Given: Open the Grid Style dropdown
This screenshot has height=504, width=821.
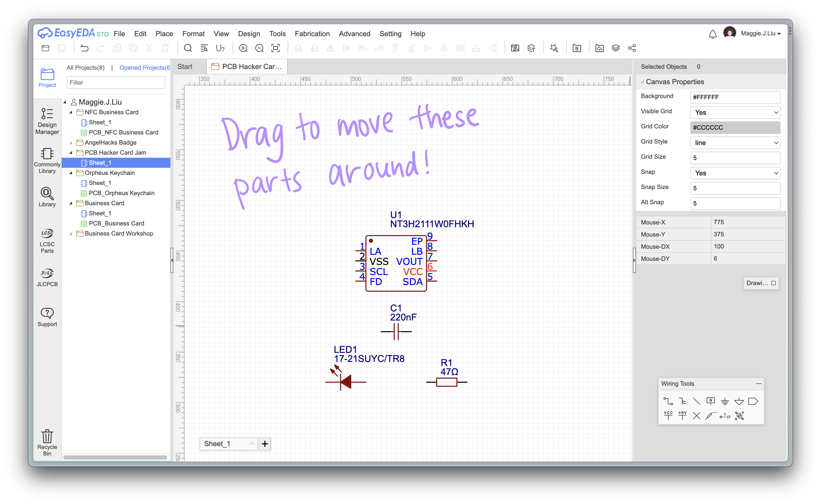Looking at the screenshot, I should tap(735, 143).
